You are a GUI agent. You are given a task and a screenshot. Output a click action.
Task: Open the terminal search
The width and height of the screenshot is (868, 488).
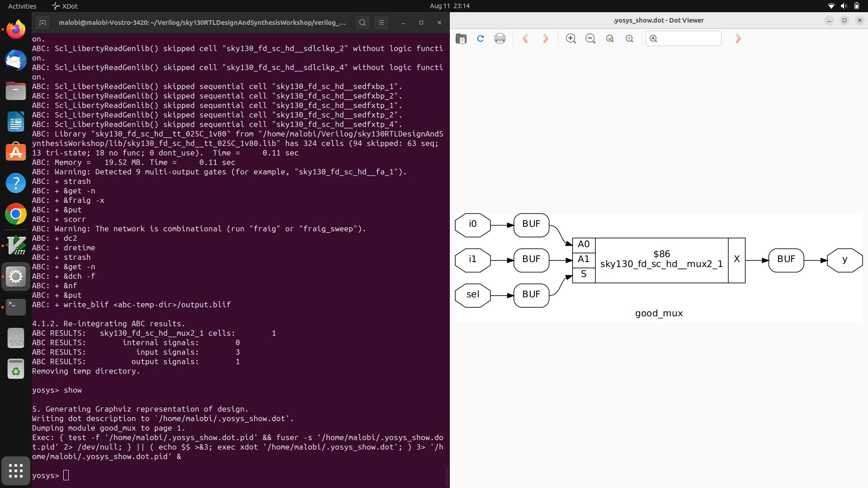(362, 22)
